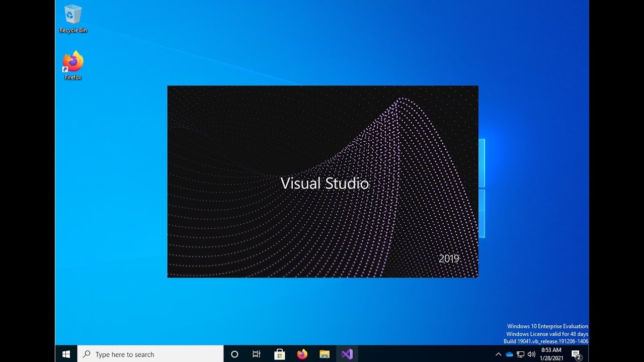Open the OneDrive tray icon
This screenshot has height=362, width=644.
509,354
